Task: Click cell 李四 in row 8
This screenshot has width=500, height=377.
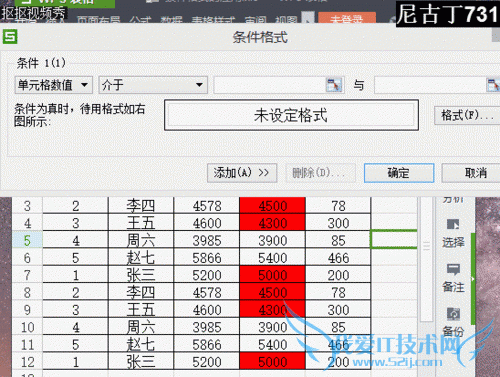Action: (x=141, y=292)
